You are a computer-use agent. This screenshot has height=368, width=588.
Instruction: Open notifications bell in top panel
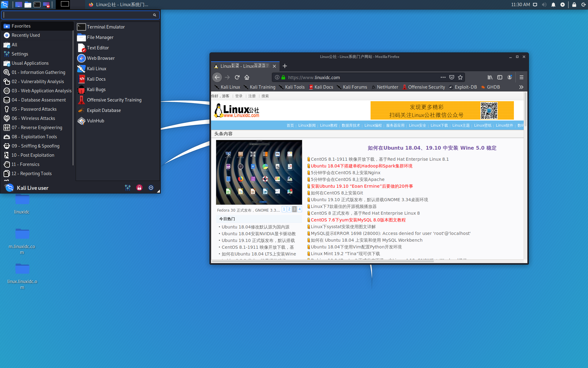pyautogui.click(x=553, y=5)
